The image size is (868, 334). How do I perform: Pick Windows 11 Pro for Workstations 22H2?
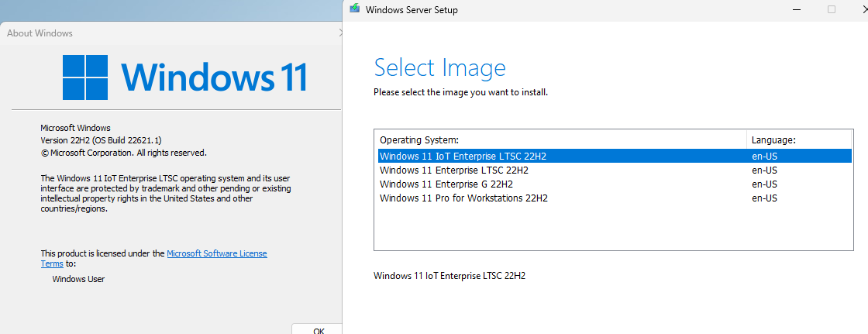[x=615, y=198]
